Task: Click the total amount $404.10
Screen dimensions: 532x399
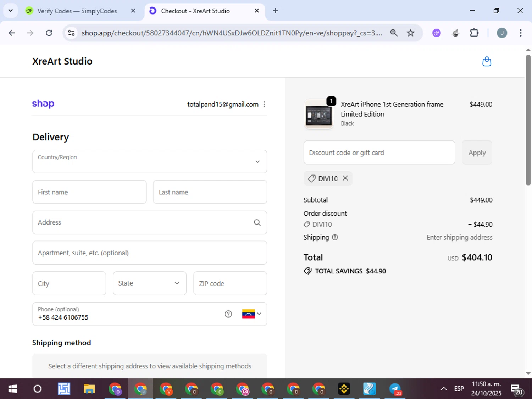Action: tap(477, 257)
